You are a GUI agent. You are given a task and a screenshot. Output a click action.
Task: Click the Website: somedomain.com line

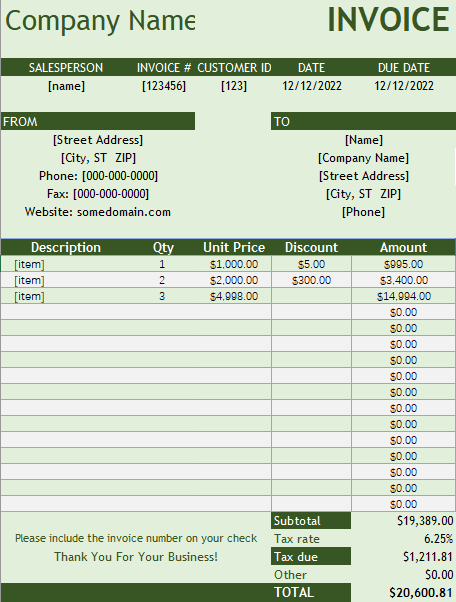click(98, 212)
